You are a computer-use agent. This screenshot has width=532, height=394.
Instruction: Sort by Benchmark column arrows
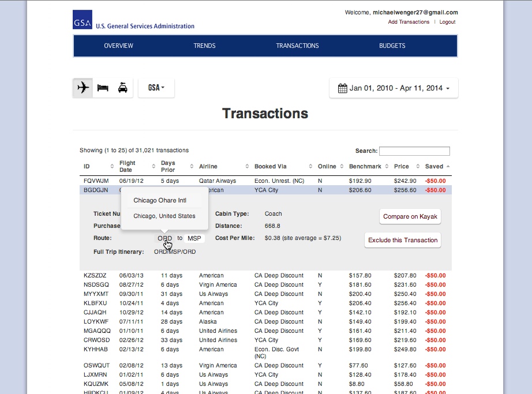(387, 166)
